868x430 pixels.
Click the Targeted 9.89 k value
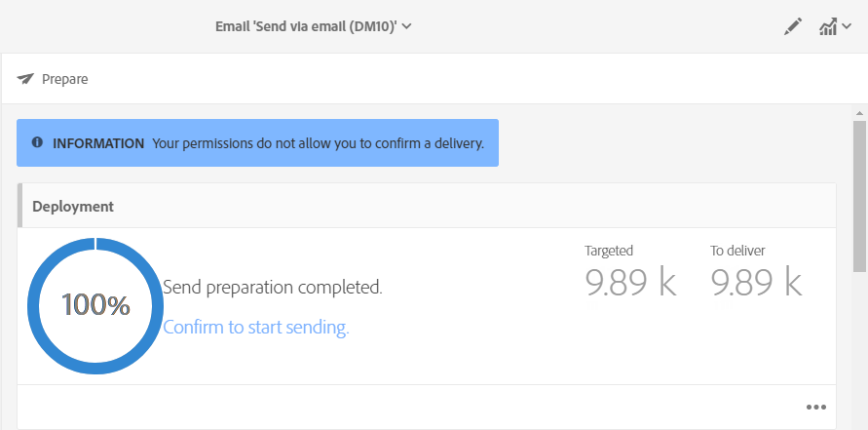pyautogui.click(x=630, y=282)
